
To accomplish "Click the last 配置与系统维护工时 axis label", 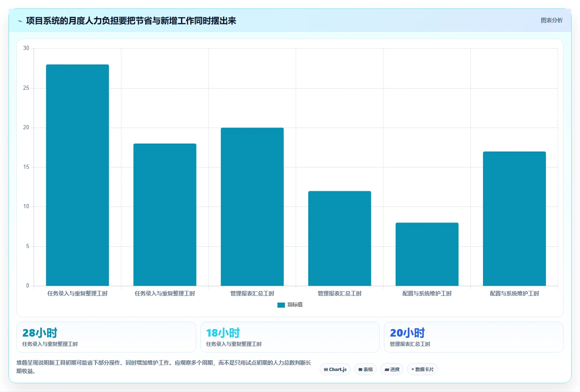I will (514, 293).
